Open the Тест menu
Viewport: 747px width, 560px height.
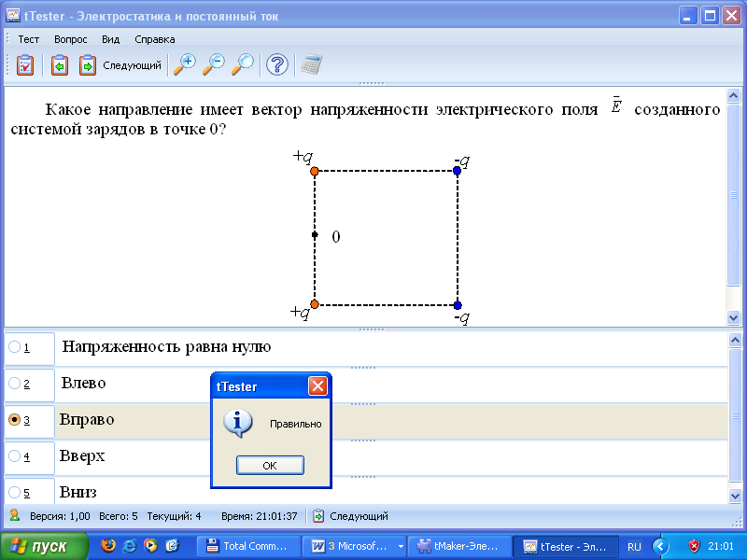[x=29, y=39]
